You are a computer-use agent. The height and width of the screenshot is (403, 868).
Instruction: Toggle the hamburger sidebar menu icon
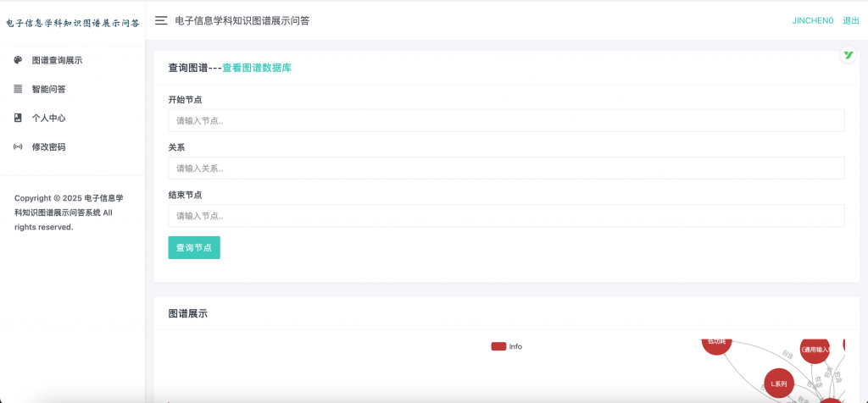tap(161, 21)
